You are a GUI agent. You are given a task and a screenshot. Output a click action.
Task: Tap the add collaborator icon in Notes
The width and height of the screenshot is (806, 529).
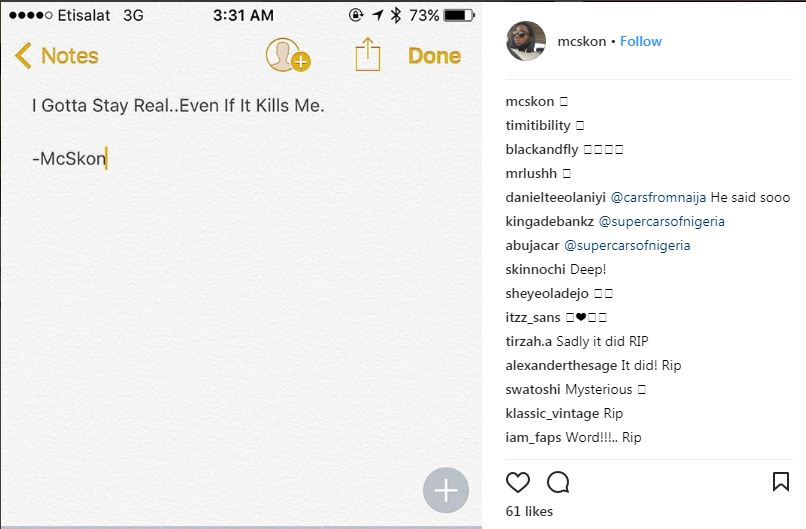tap(288, 56)
